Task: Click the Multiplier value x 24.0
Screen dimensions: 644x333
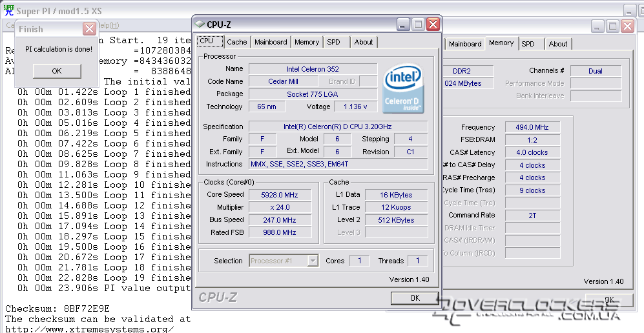Action: click(280, 207)
